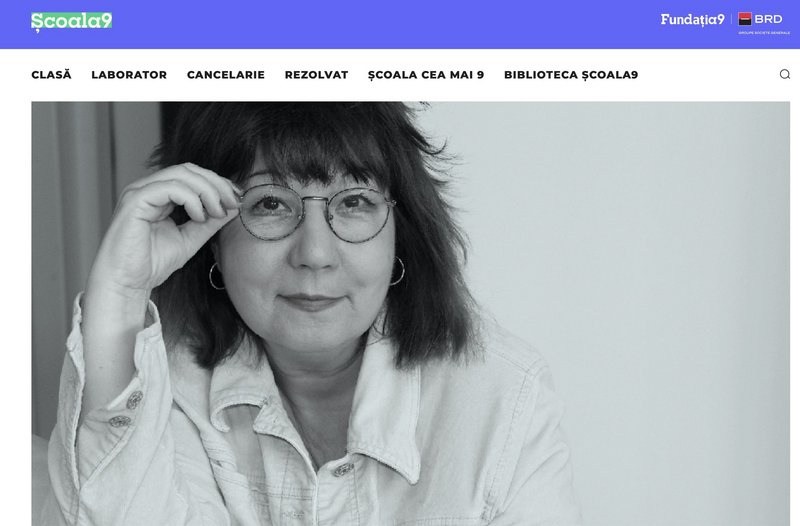Screen dimensions: 800x526
Task: Click the woman's round glasses in photo
Action: coord(316,212)
